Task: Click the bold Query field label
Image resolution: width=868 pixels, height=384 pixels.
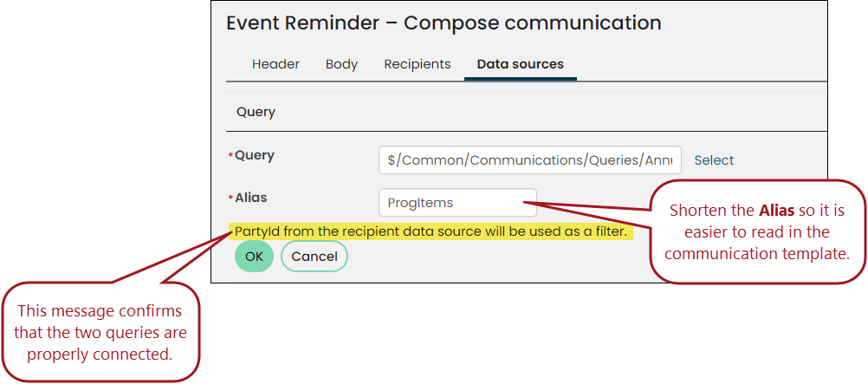Action: [x=255, y=156]
